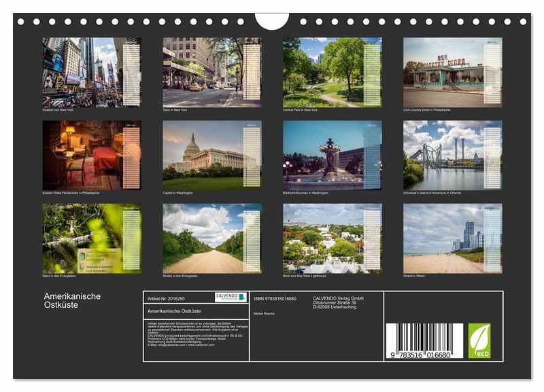Screen dimensions: 544x392
Task: Click the calendar hanging notch at top center
Action: pos(272,20)
